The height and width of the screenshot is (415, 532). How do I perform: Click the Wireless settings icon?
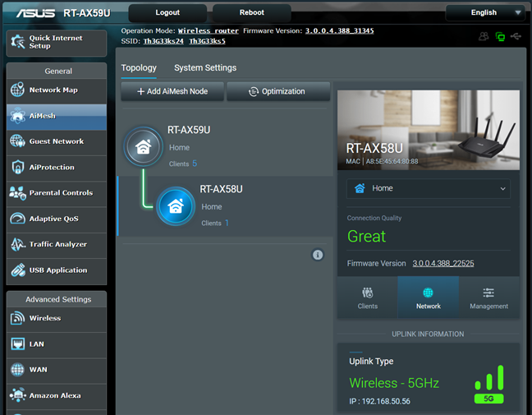point(17,318)
